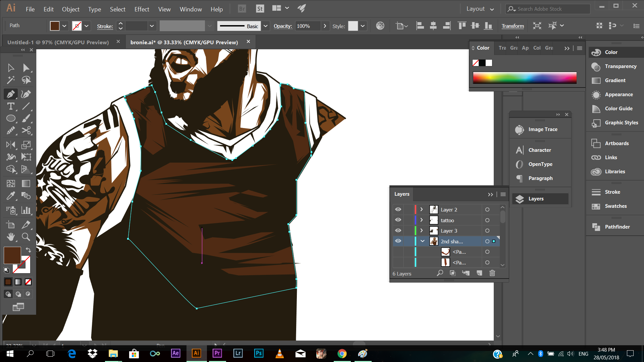Open stroke weight dropdown
644x362 pixels.
click(x=152, y=26)
